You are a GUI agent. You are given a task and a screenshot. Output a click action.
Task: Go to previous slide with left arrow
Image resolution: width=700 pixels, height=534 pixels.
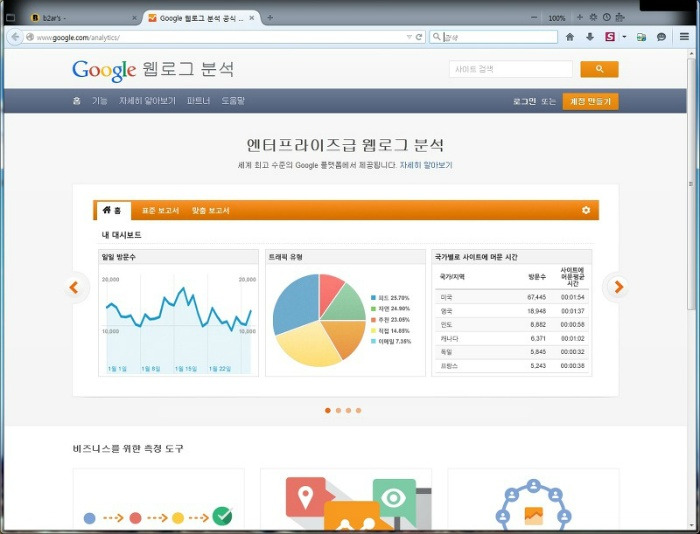click(x=75, y=287)
